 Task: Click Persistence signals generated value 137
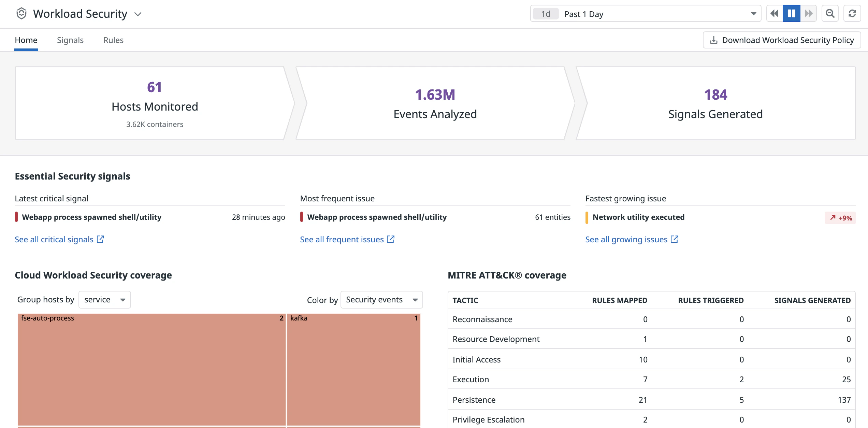[x=844, y=400]
